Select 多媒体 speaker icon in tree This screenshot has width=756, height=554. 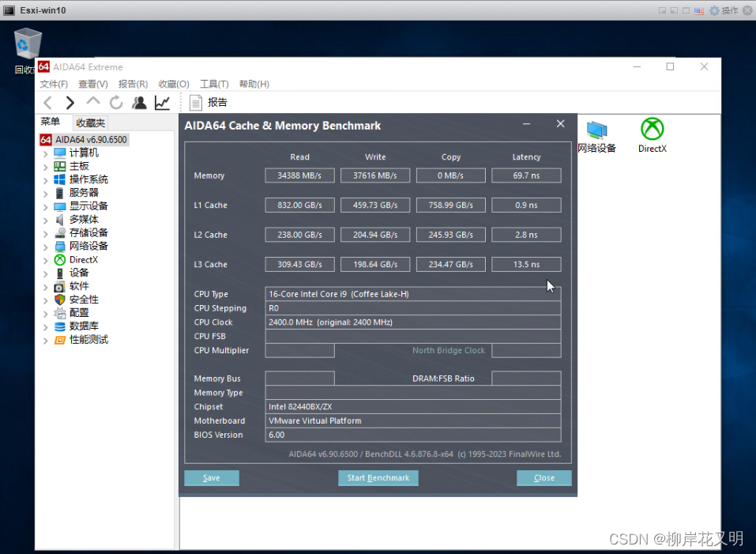pos(60,220)
